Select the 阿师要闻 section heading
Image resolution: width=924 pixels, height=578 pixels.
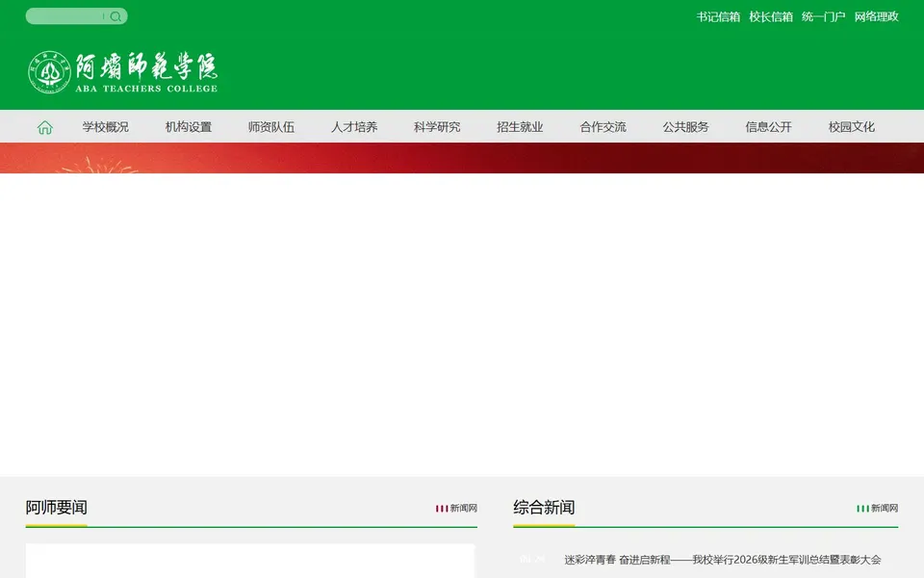click(x=57, y=508)
